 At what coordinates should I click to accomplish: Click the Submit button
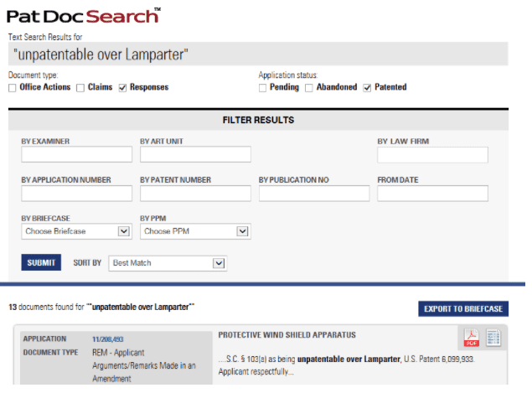click(x=41, y=262)
